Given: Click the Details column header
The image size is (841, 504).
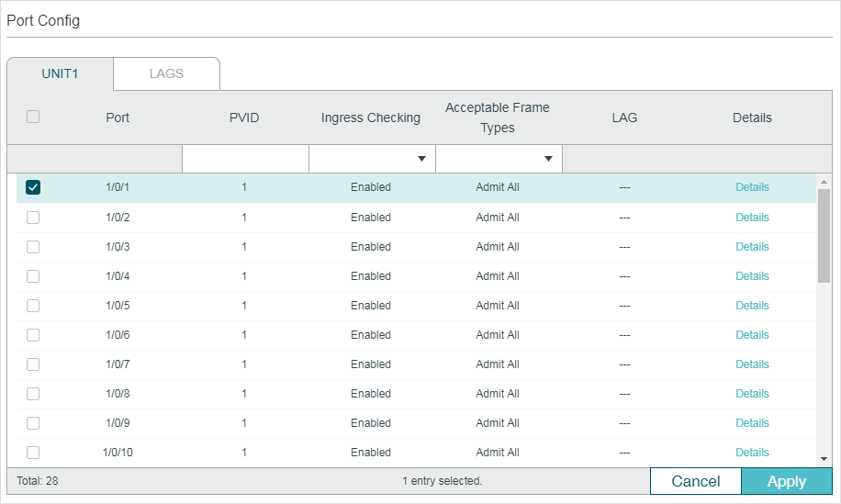Looking at the screenshot, I should click(x=752, y=118).
